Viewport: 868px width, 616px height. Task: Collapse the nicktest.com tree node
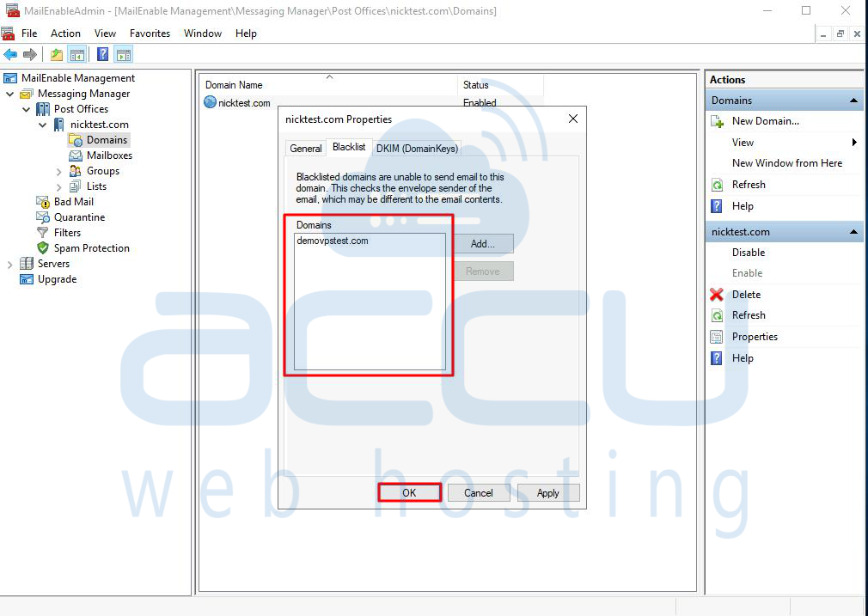tap(43, 125)
